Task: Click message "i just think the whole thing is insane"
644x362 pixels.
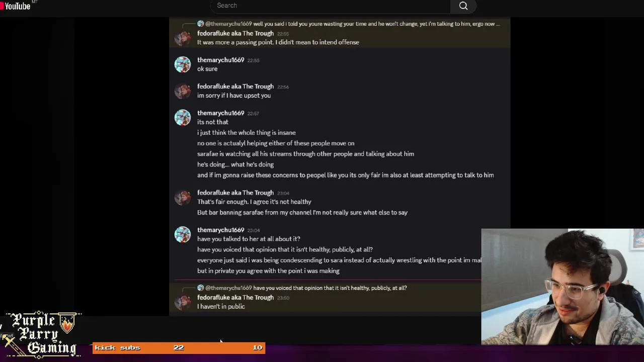Action: 247,133
